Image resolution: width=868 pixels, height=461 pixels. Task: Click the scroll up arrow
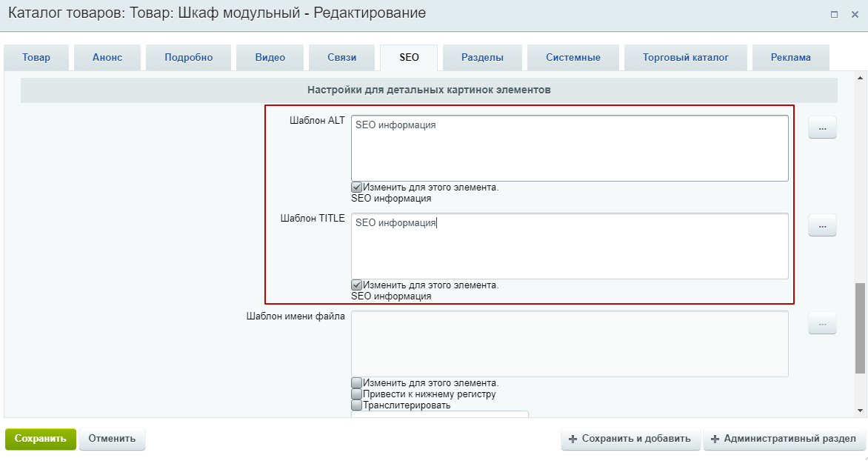coord(860,78)
